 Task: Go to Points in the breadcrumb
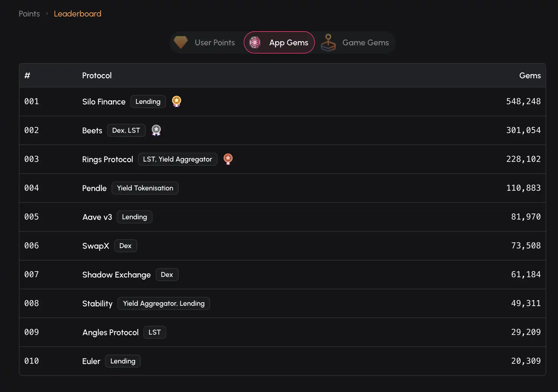[x=29, y=14]
